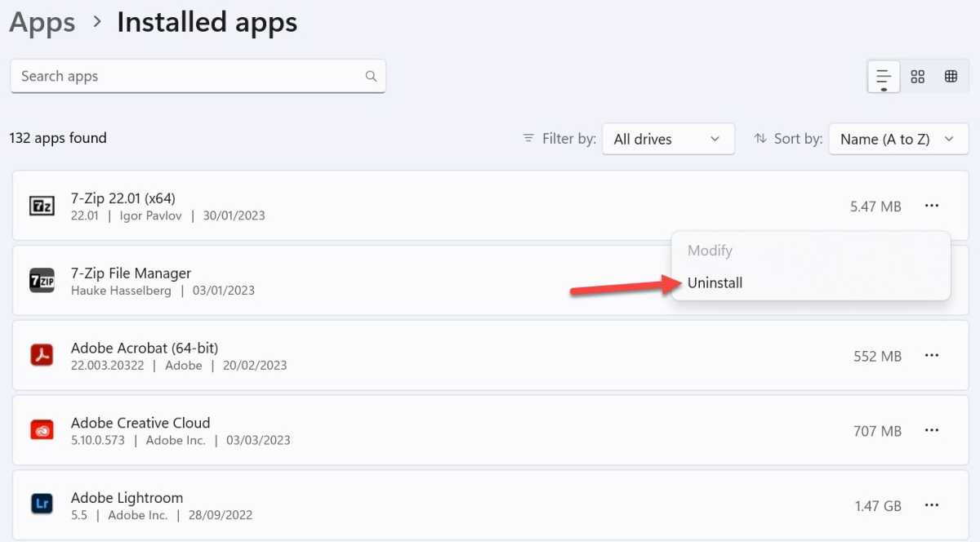This screenshot has height=542, width=980.
Task: Select the Adobe Acrobat (64-bit) name
Action: (145, 348)
